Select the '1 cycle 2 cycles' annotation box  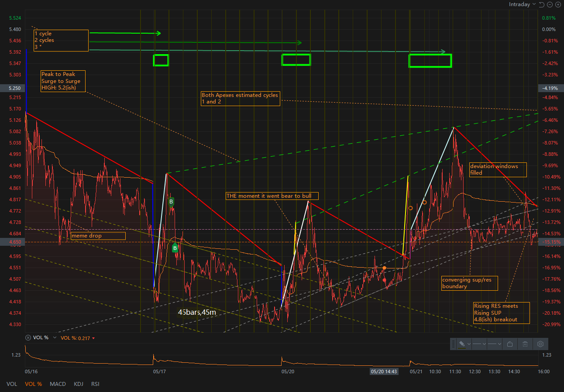pos(61,40)
